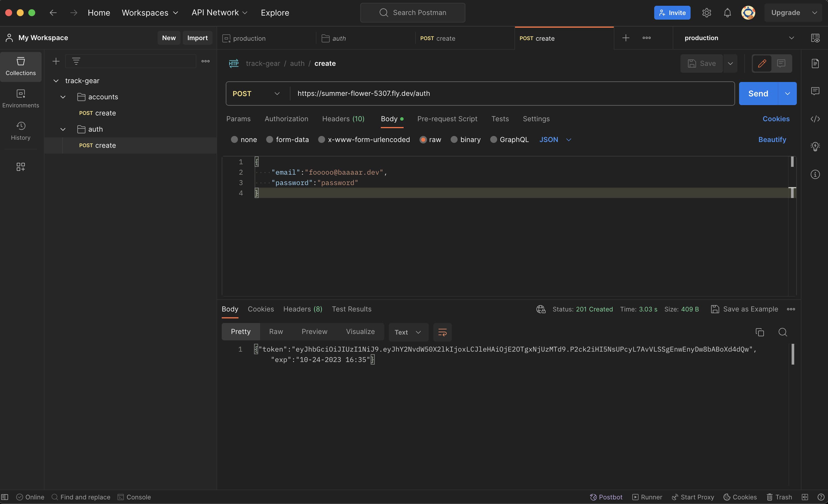Open the two-pane layout icon
This screenshot has width=828, height=504.
point(805,497)
